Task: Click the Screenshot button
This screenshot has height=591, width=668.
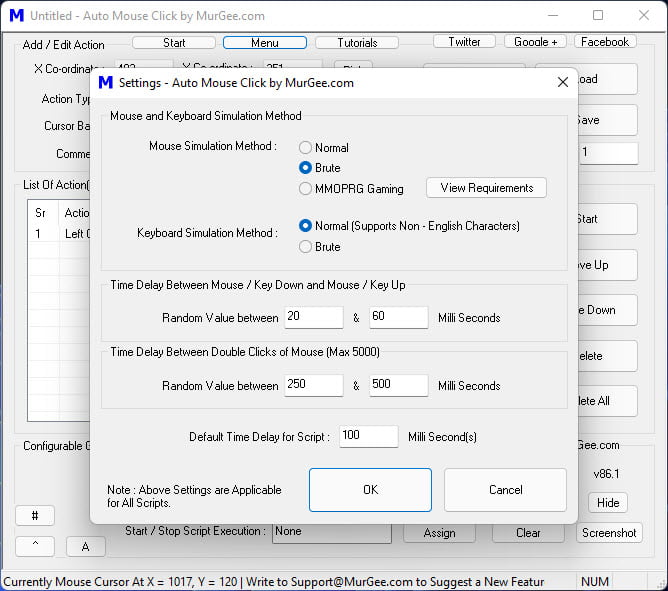Action: pos(609,533)
